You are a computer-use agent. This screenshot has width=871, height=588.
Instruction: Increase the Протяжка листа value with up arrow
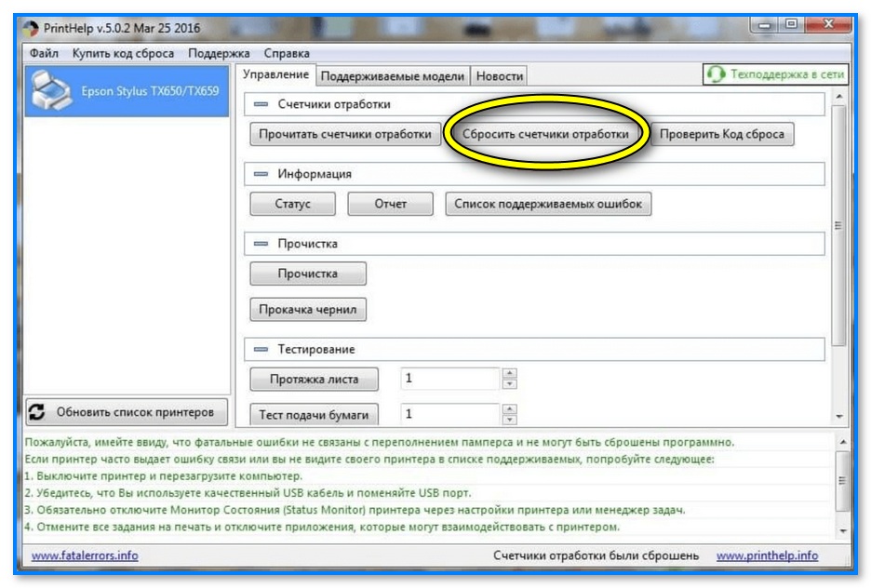pyautogui.click(x=509, y=374)
